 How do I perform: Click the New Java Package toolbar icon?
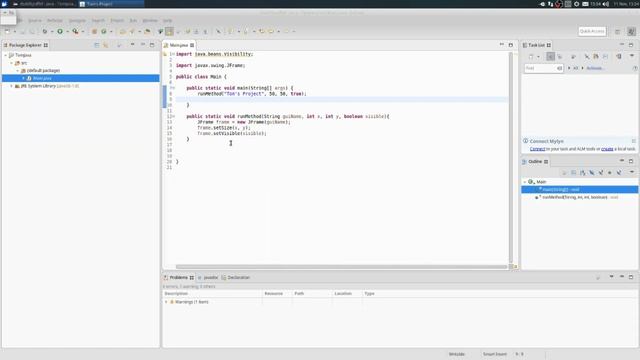point(94,31)
